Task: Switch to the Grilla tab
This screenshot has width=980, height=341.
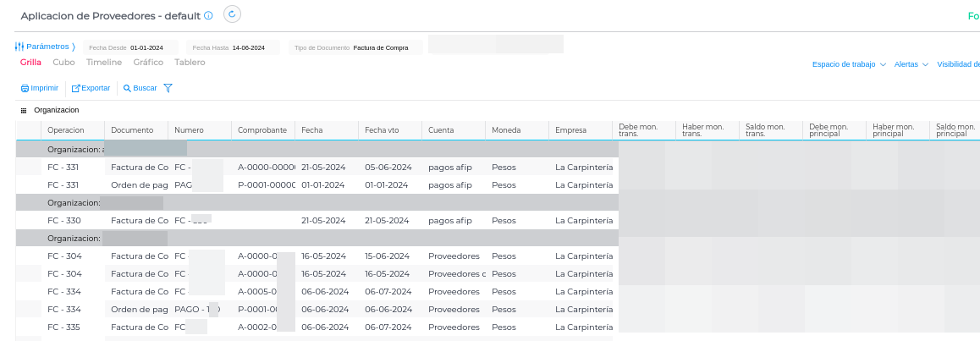Action: pos(30,63)
